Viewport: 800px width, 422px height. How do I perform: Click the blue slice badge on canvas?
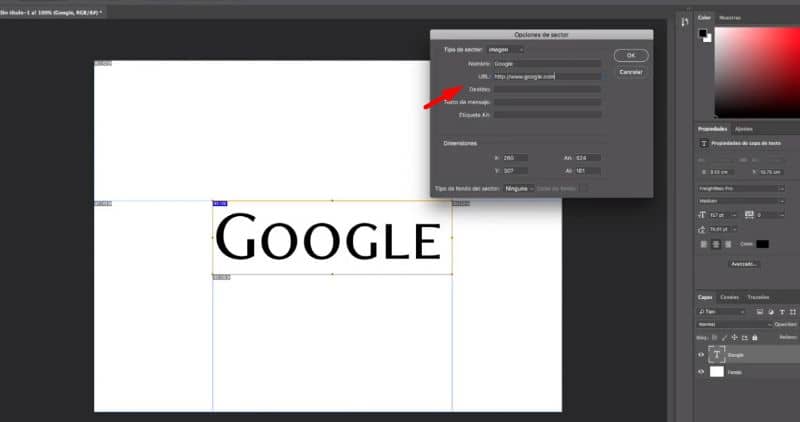pos(220,204)
